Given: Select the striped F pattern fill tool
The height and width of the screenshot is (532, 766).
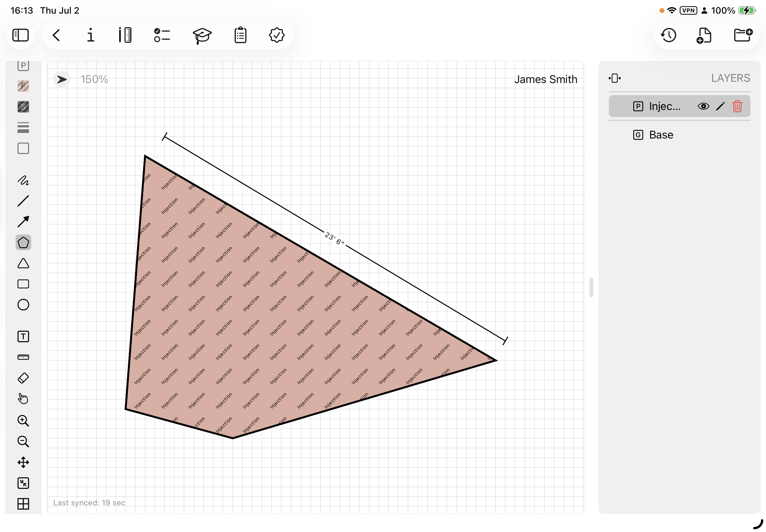Looking at the screenshot, I should [x=23, y=86].
